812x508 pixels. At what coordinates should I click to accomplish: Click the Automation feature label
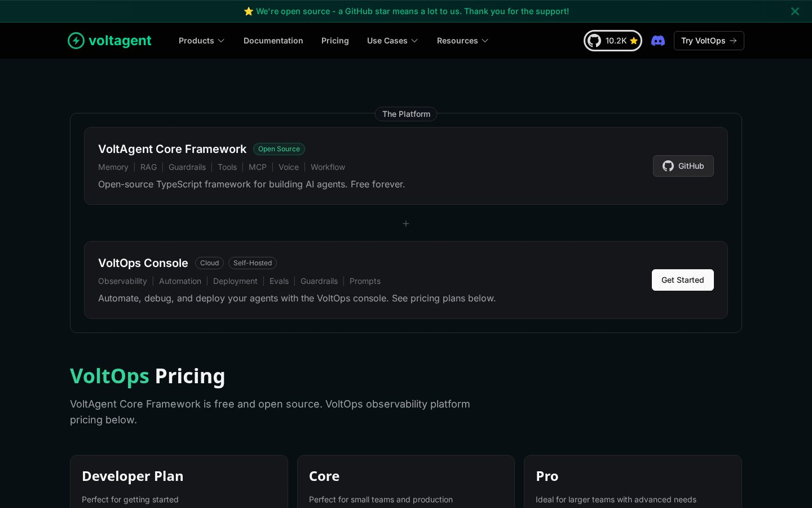180,281
